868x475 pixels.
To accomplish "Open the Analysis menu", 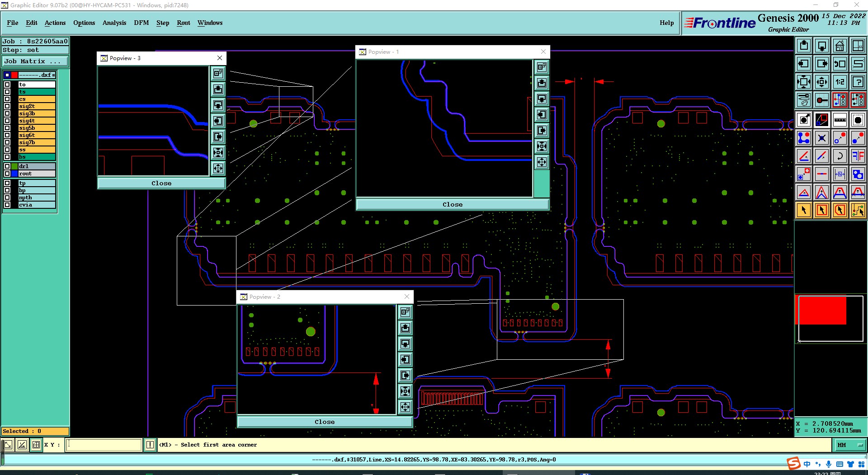I will 114,23.
